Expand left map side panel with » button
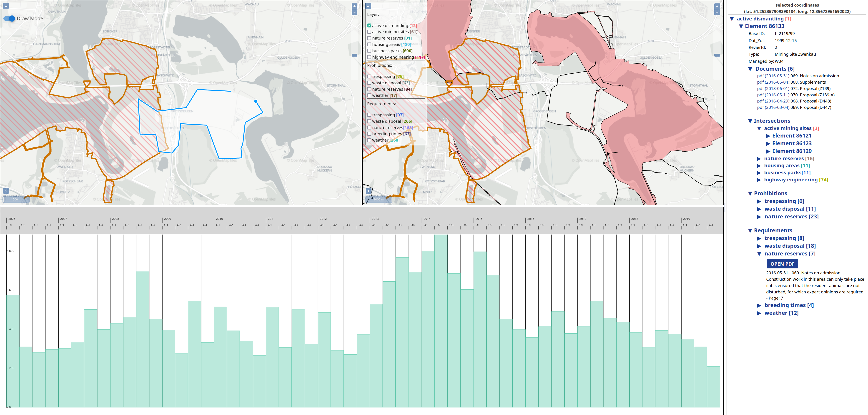The width and height of the screenshot is (868, 415). tap(6, 6)
